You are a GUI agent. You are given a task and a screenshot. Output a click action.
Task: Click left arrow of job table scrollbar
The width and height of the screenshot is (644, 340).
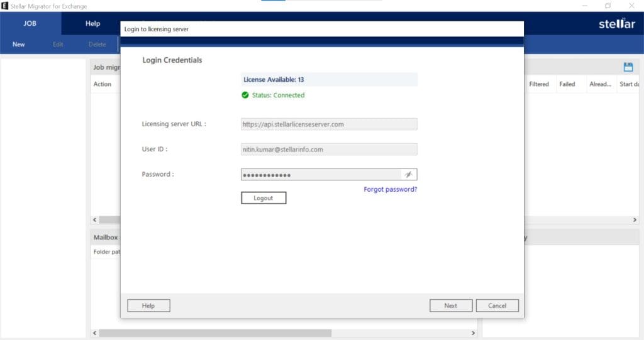95,220
